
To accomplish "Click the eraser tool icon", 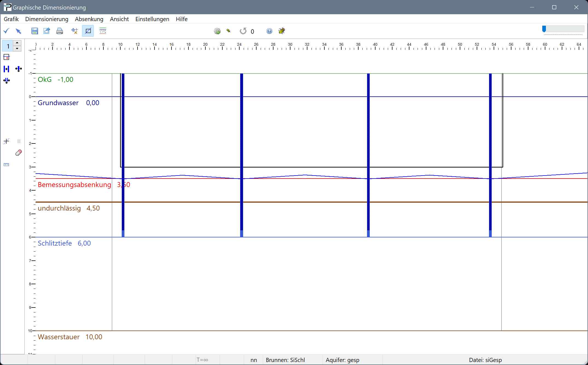I will 18,153.
